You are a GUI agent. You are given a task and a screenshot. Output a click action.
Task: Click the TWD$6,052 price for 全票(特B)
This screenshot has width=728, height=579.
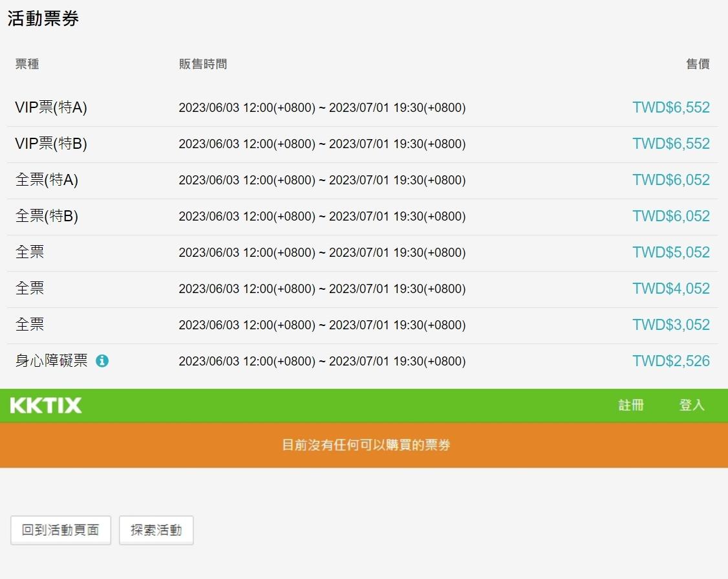(x=671, y=216)
